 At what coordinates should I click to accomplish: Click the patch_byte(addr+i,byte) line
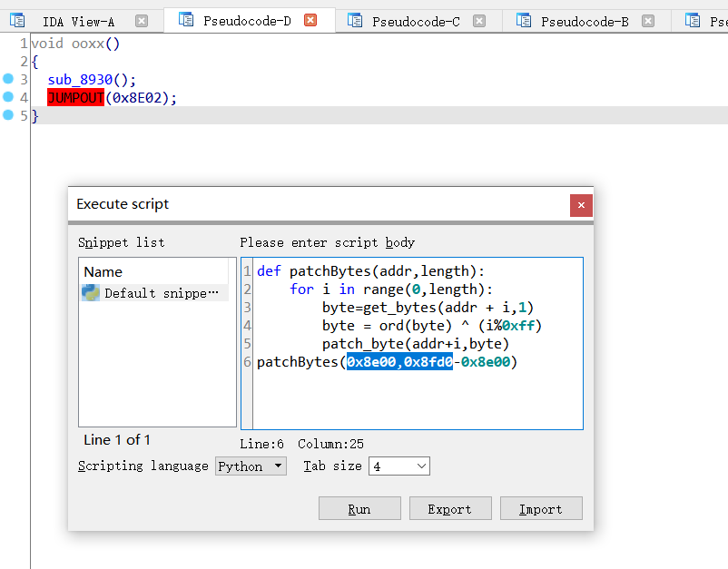(x=416, y=344)
